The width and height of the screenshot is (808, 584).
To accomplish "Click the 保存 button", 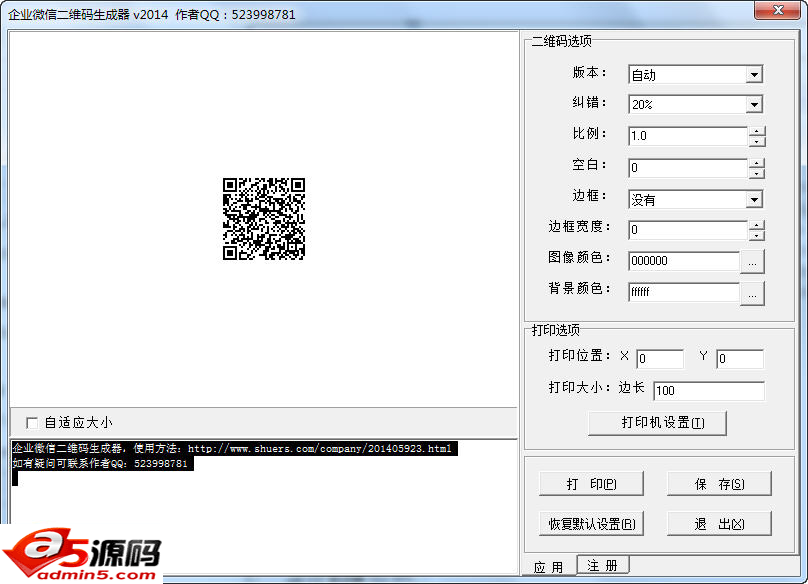I will [719, 484].
